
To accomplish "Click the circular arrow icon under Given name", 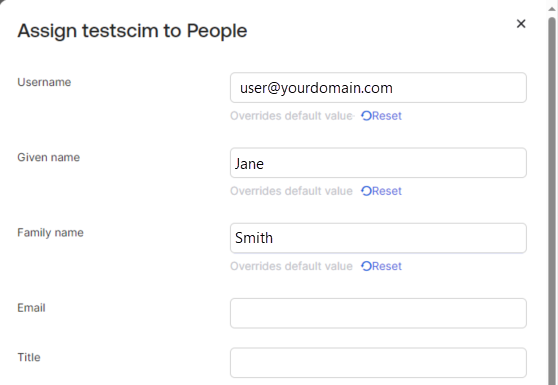I will [366, 191].
